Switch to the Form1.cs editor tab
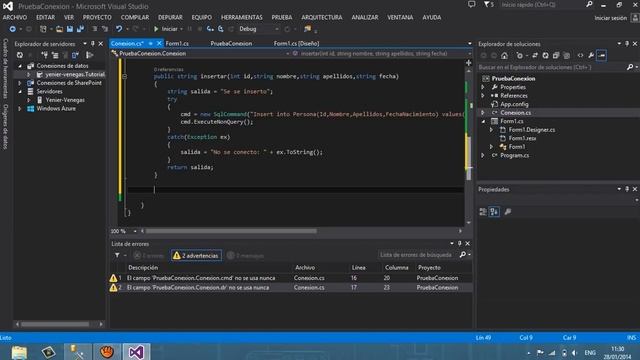Viewport: 640px width, 360px height. (x=177, y=43)
